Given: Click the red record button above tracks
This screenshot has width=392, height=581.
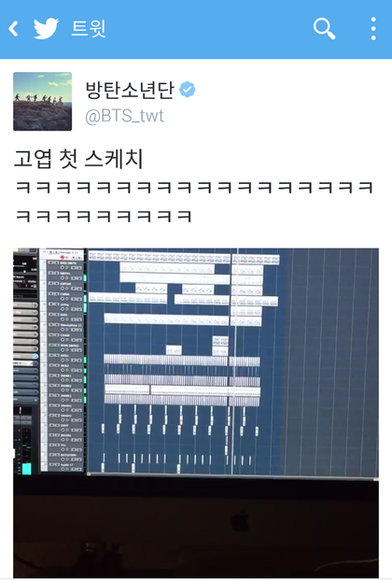Looking at the screenshot, I should (63, 257).
